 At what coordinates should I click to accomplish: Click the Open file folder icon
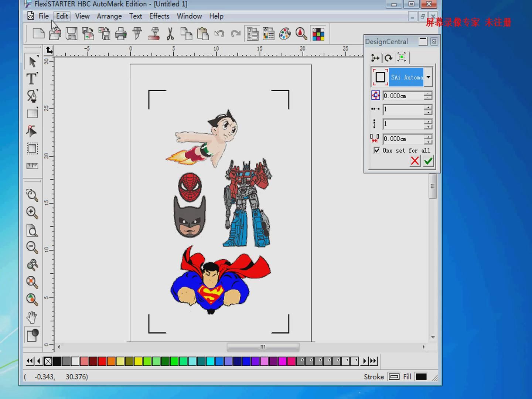pyautogui.click(x=55, y=34)
